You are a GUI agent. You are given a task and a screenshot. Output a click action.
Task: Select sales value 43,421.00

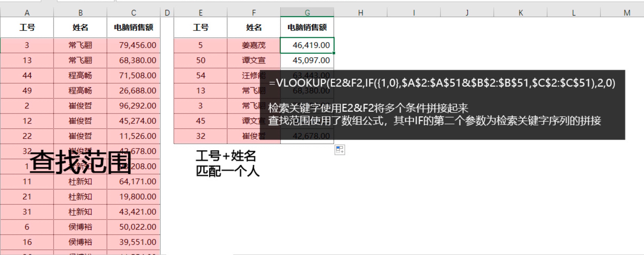point(134,212)
